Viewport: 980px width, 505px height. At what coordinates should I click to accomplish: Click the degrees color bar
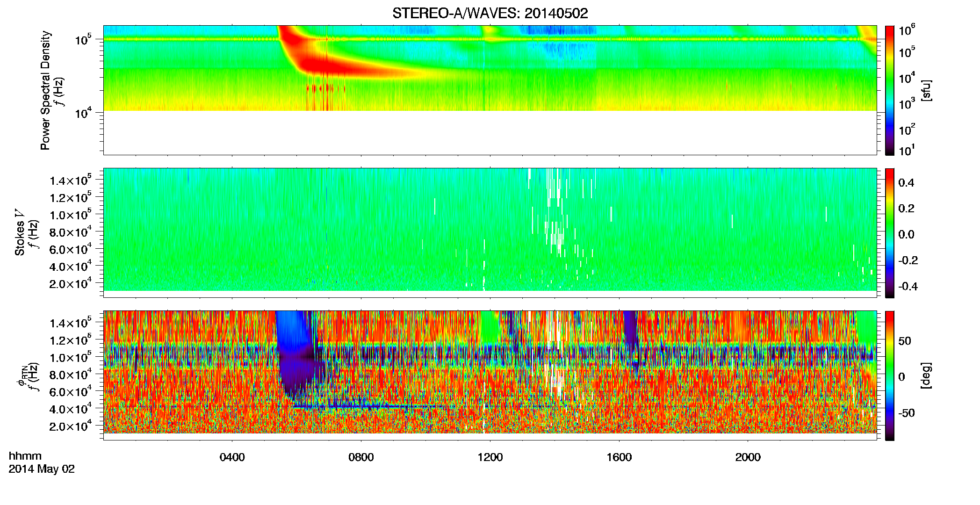[890, 375]
